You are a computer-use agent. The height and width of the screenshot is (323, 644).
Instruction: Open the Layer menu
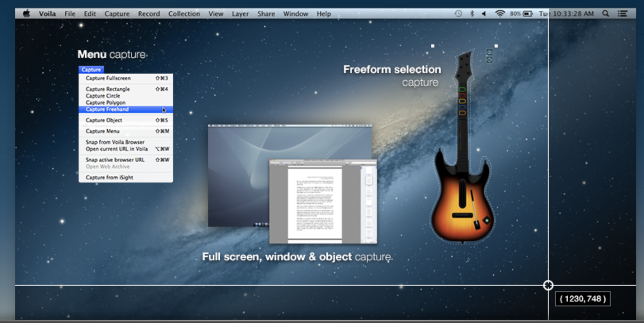pyautogui.click(x=240, y=13)
